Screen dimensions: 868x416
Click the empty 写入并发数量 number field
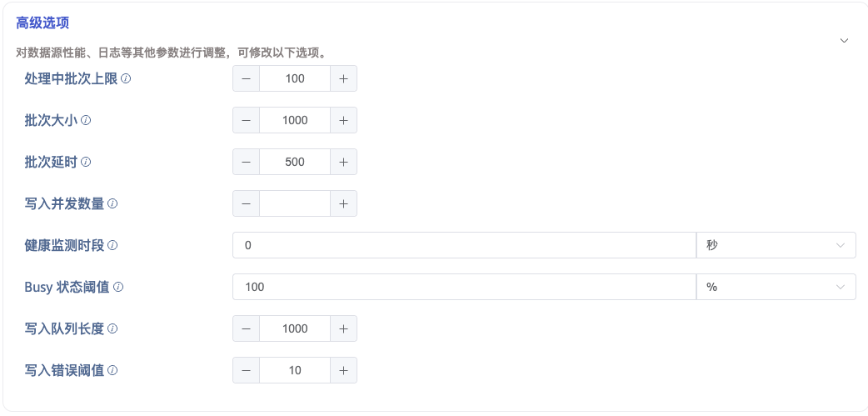click(295, 203)
